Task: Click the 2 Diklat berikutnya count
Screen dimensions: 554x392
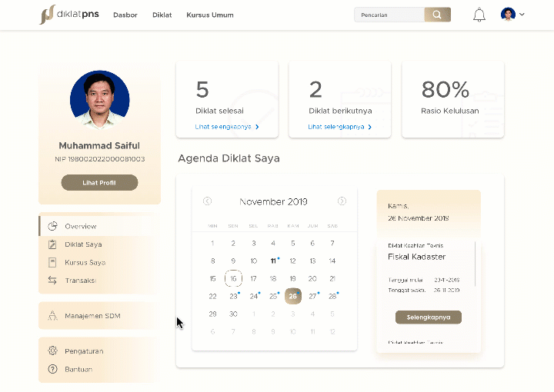Action: click(x=315, y=89)
